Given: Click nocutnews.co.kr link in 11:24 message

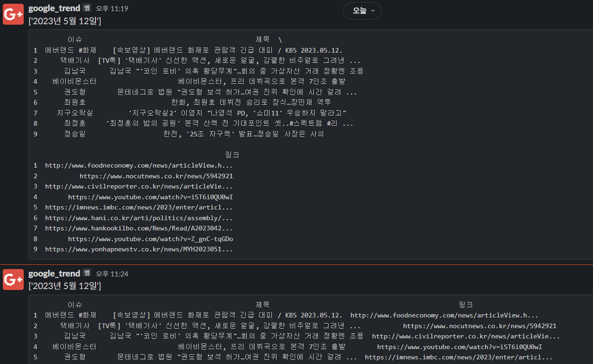Looking at the screenshot, I should coord(479,326).
